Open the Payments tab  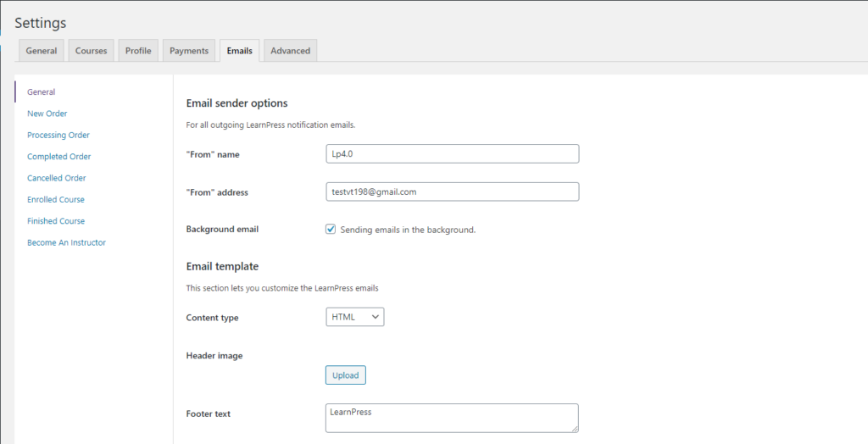click(x=189, y=51)
